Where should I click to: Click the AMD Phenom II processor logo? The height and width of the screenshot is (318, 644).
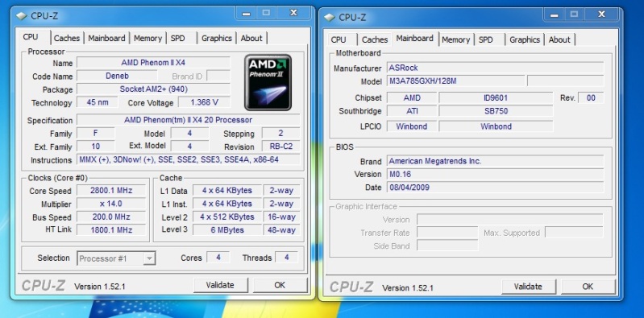point(268,82)
